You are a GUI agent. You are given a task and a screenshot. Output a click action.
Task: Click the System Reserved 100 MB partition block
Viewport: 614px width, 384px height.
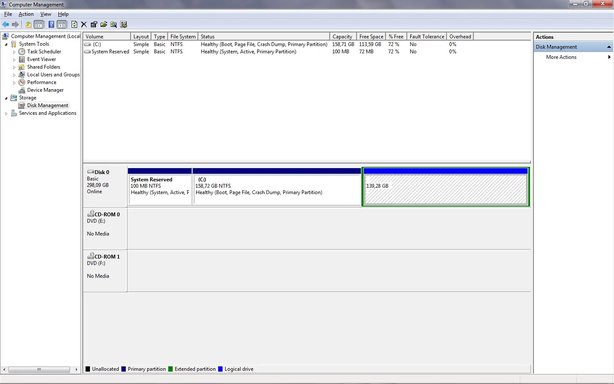(x=160, y=187)
